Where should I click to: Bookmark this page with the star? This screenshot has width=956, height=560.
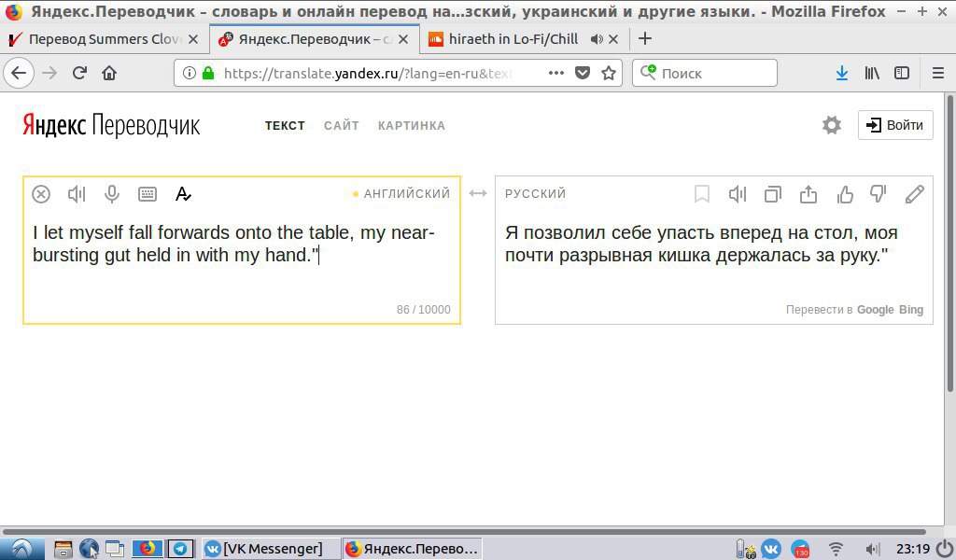point(609,73)
